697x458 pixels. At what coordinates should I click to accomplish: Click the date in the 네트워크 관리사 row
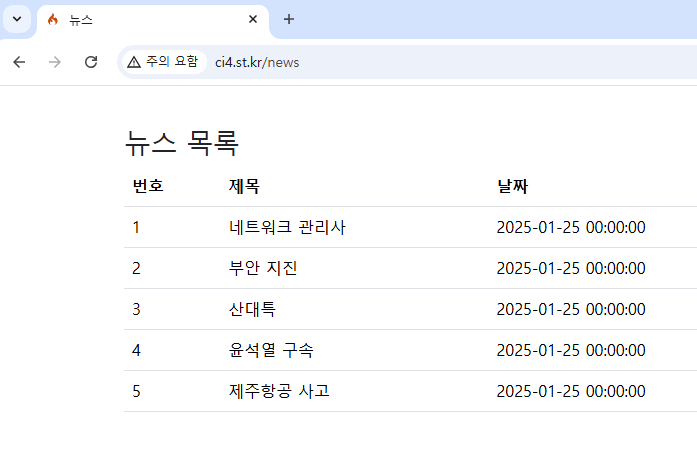tap(571, 227)
